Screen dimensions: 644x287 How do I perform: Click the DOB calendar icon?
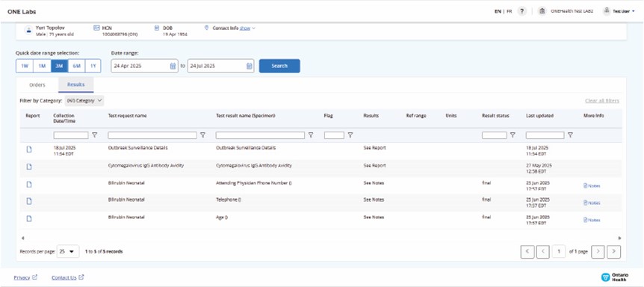(x=156, y=28)
